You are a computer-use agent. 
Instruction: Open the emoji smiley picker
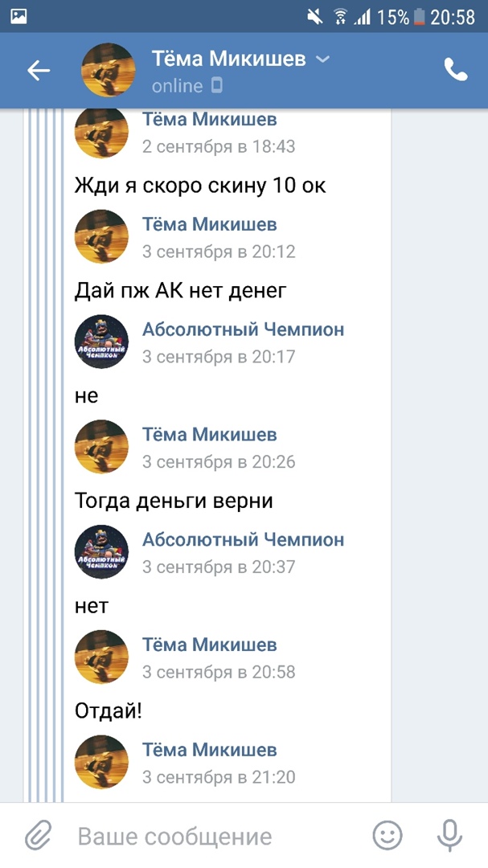tap(387, 837)
